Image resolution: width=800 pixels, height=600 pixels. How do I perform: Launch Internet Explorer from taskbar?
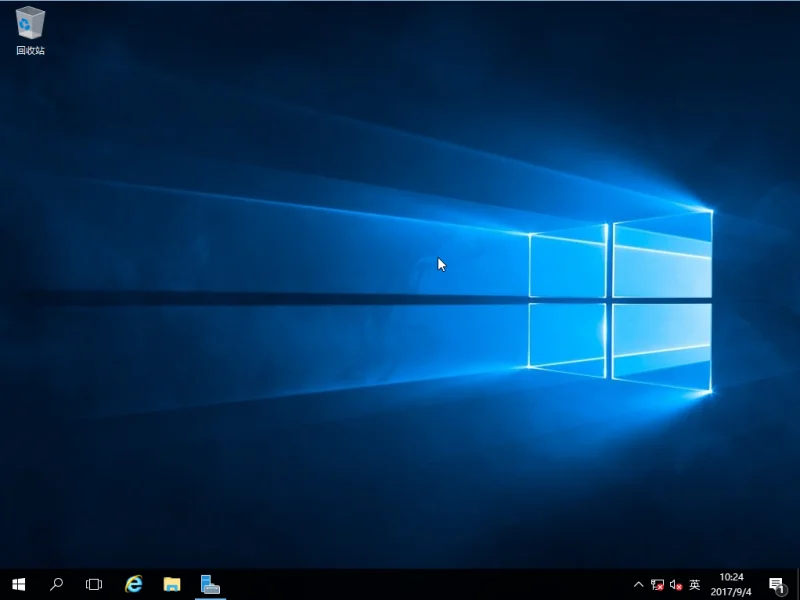tap(134, 584)
